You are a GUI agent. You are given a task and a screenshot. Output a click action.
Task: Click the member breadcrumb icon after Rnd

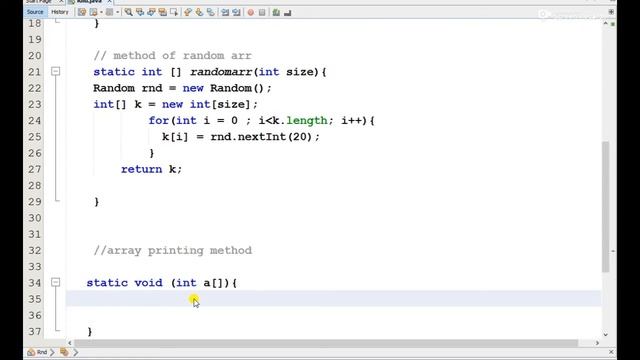coord(64,352)
